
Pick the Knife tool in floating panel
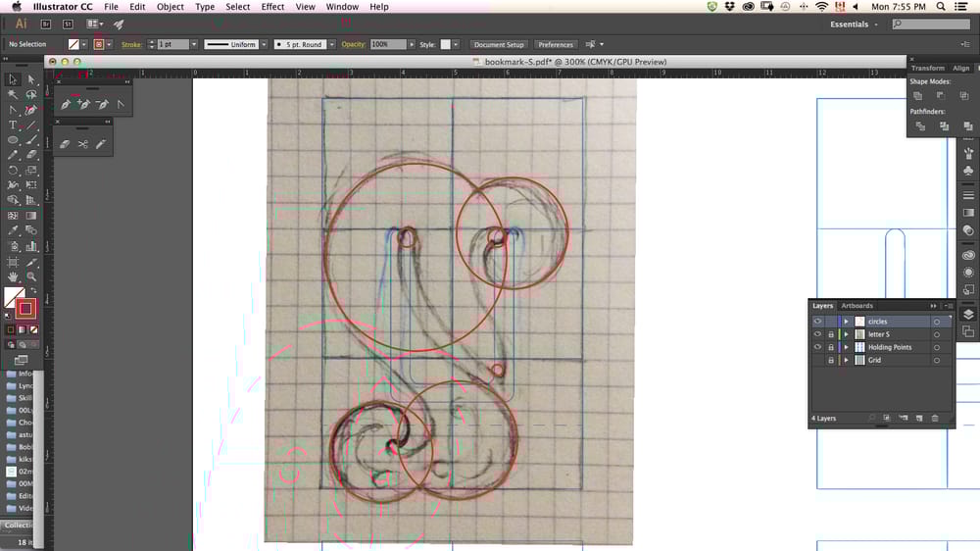point(101,144)
